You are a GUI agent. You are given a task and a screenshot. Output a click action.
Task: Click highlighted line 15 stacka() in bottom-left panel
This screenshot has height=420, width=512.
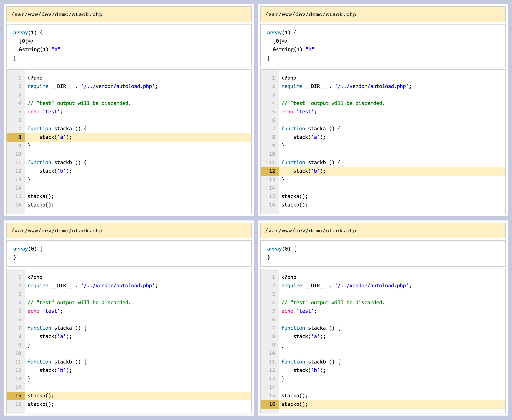pyautogui.click(x=41, y=396)
